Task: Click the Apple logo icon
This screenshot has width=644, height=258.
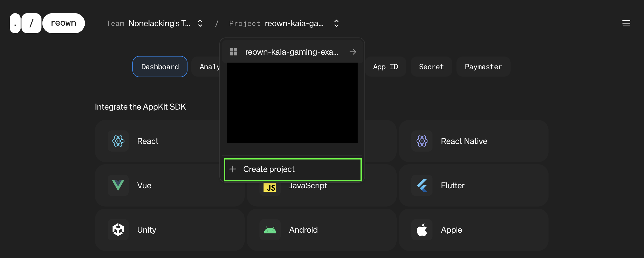Action: coord(422,230)
